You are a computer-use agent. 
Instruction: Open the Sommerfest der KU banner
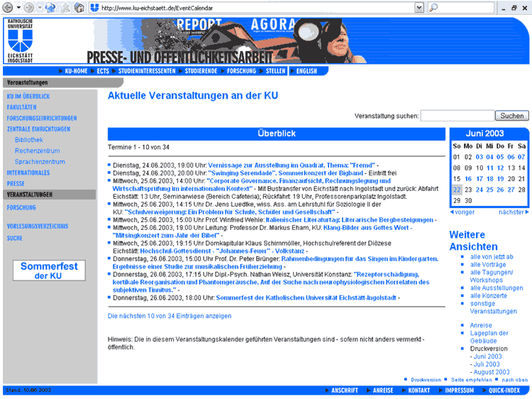(x=50, y=270)
